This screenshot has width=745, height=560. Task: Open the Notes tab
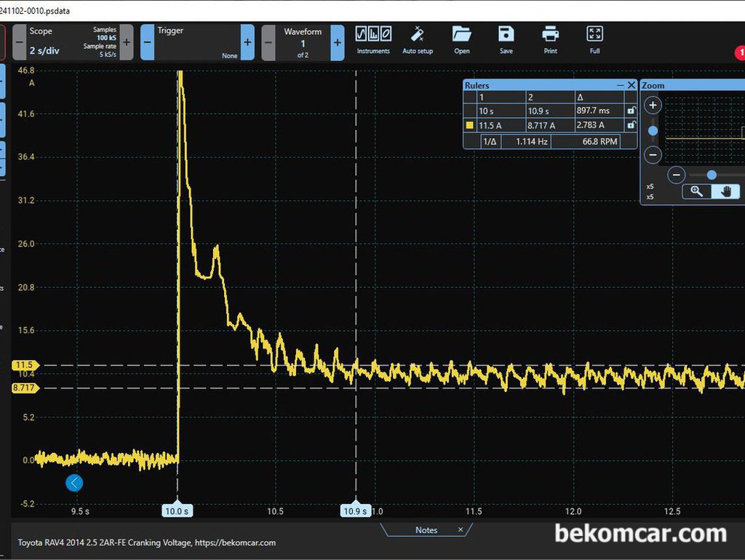[426, 530]
